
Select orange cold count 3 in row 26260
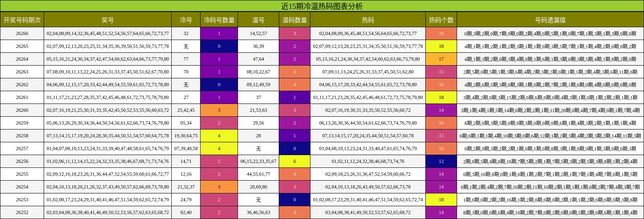(x=219, y=110)
